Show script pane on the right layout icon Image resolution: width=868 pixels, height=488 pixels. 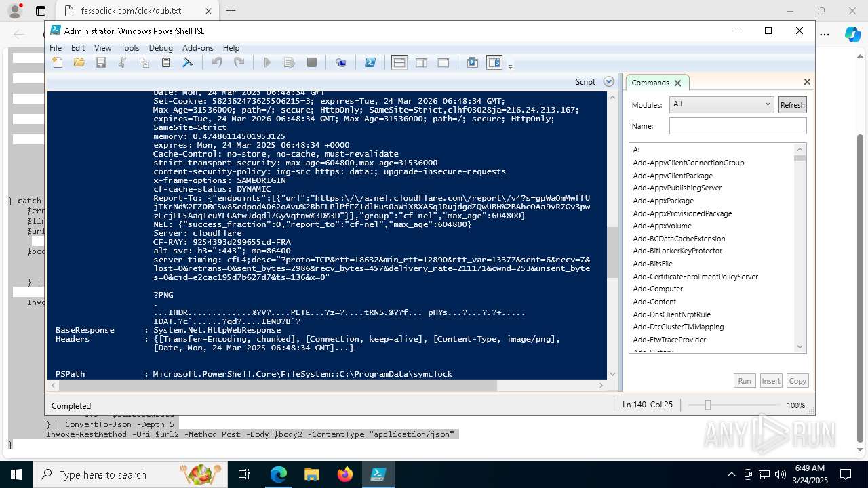pyautogui.click(x=421, y=63)
